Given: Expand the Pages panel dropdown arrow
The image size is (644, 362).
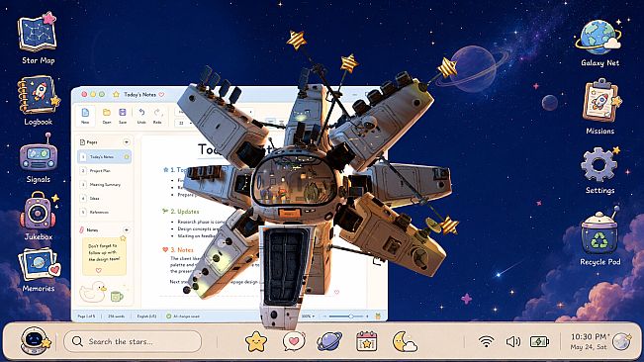Looking at the screenshot, I should coord(127,142).
